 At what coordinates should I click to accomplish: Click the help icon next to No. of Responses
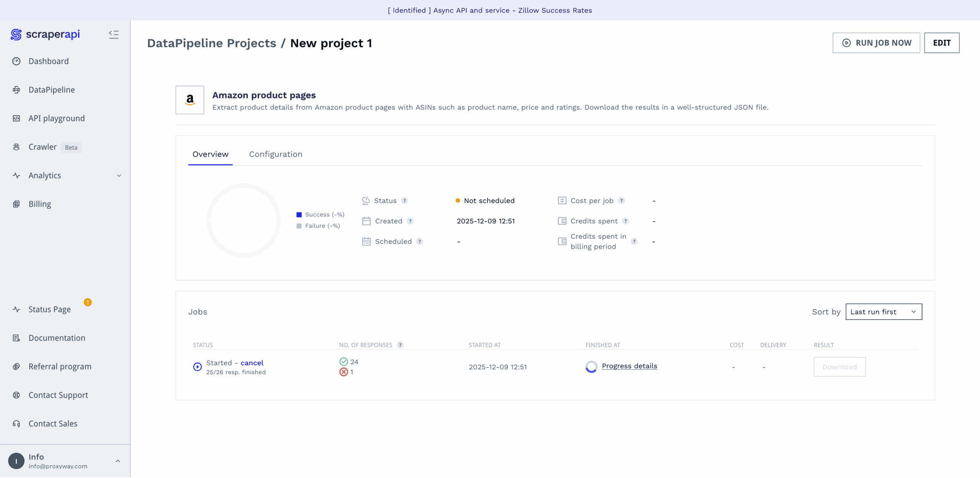[x=400, y=345]
